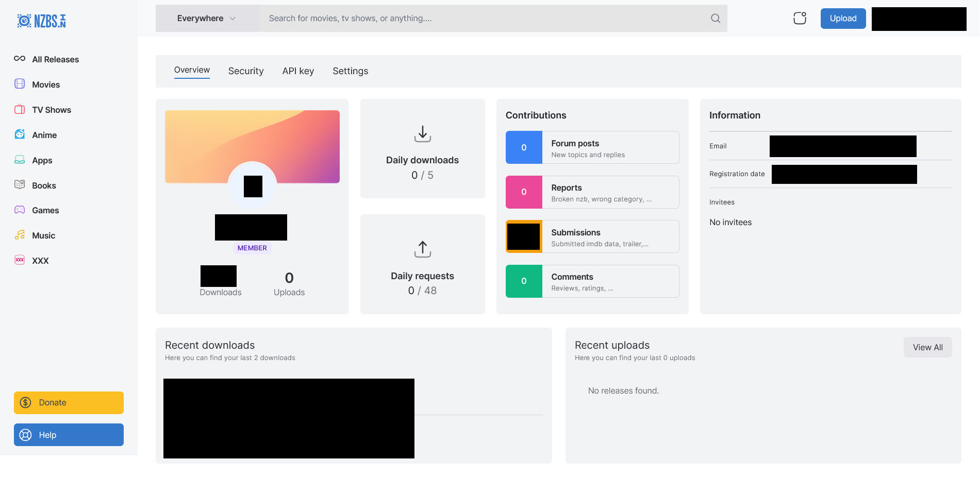The height and width of the screenshot is (477, 980).
Task: Click the Donate button
Action: point(69,403)
